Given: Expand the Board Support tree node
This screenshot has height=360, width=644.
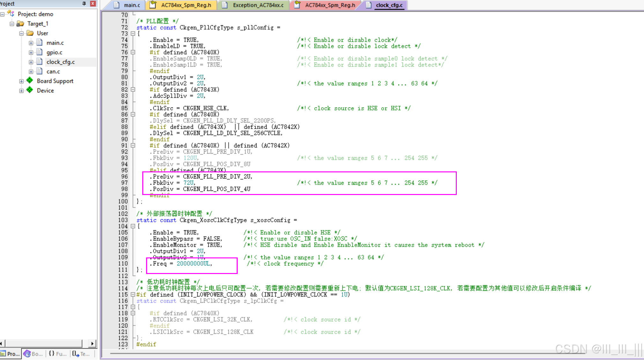Looking at the screenshot, I should point(21,81).
